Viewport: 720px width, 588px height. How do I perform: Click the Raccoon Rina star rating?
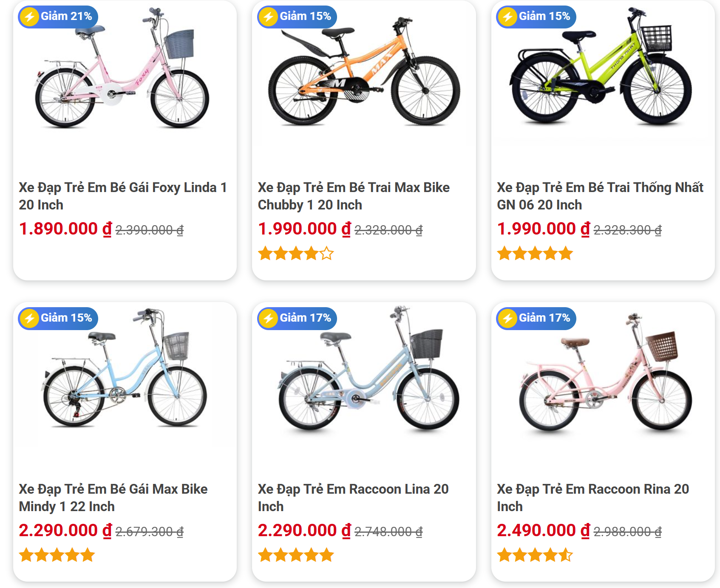[x=535, y=555]
